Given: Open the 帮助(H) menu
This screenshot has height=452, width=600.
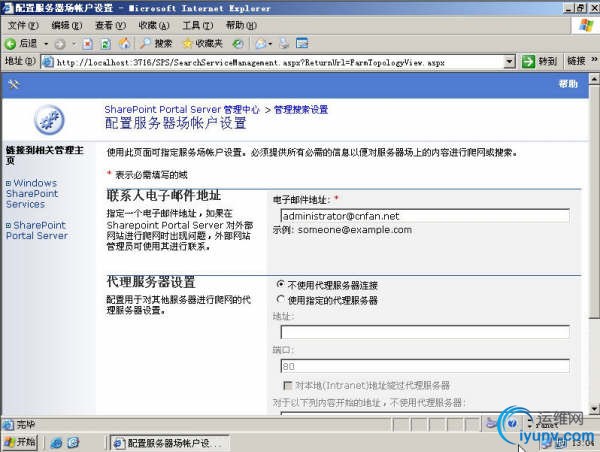Looking at the screenshot, I should click(x=241, y=26).
